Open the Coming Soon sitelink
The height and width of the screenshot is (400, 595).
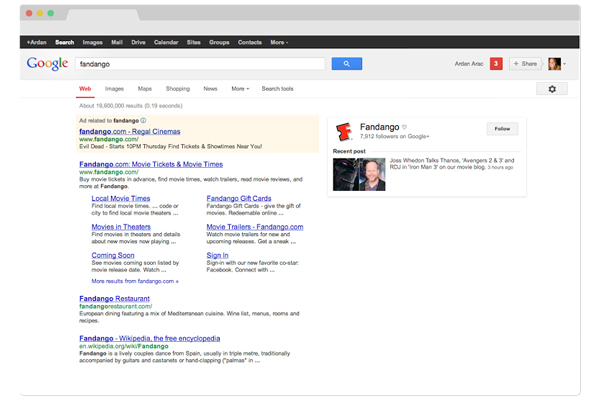point(113,255)
